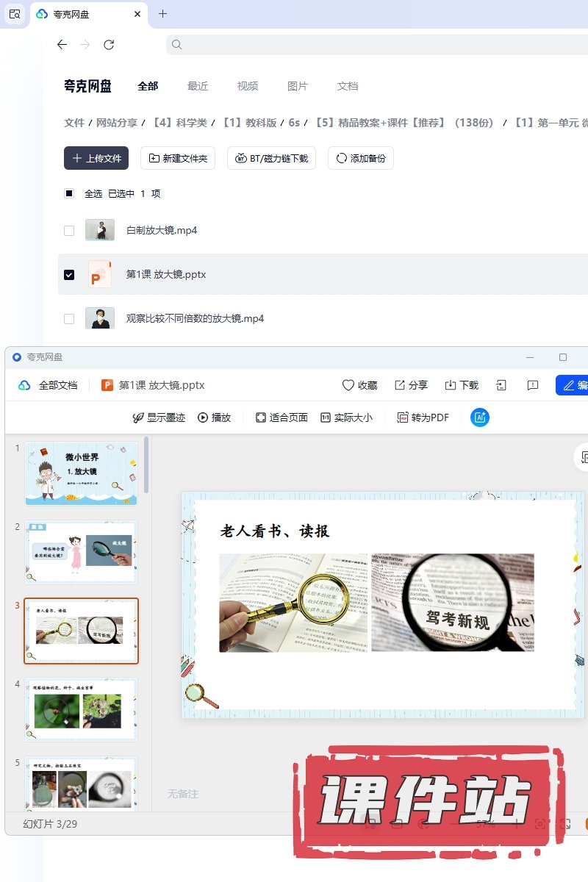Screen dimensions: 588x882
Task: Reload the page with refresh icon
Action: [x=109, y=45]
